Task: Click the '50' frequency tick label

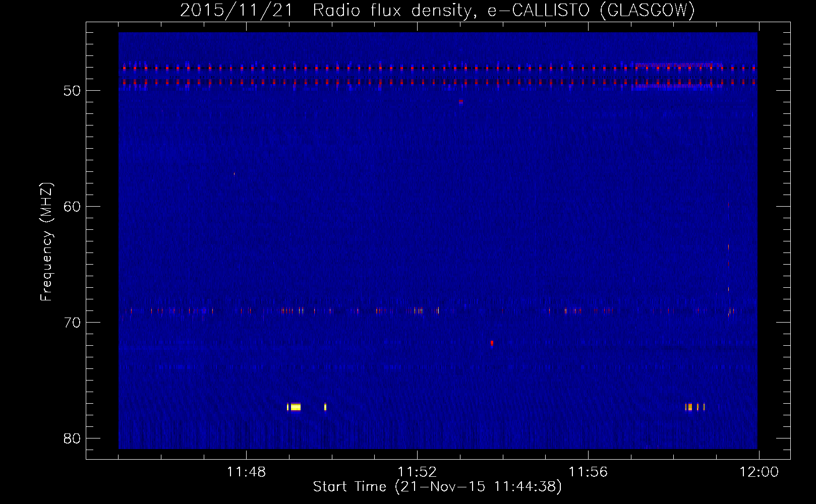Action: pos(72,91)
